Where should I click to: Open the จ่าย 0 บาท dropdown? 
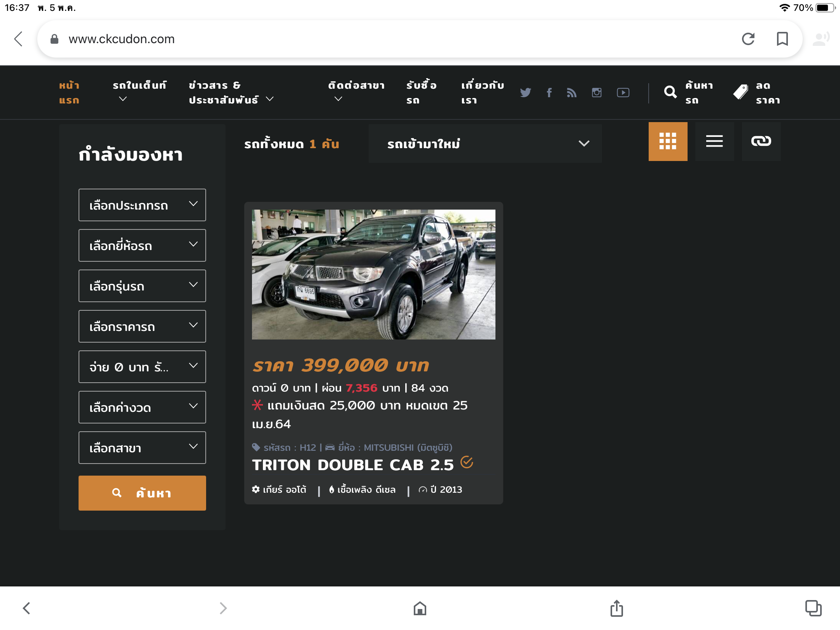point(142,367)
